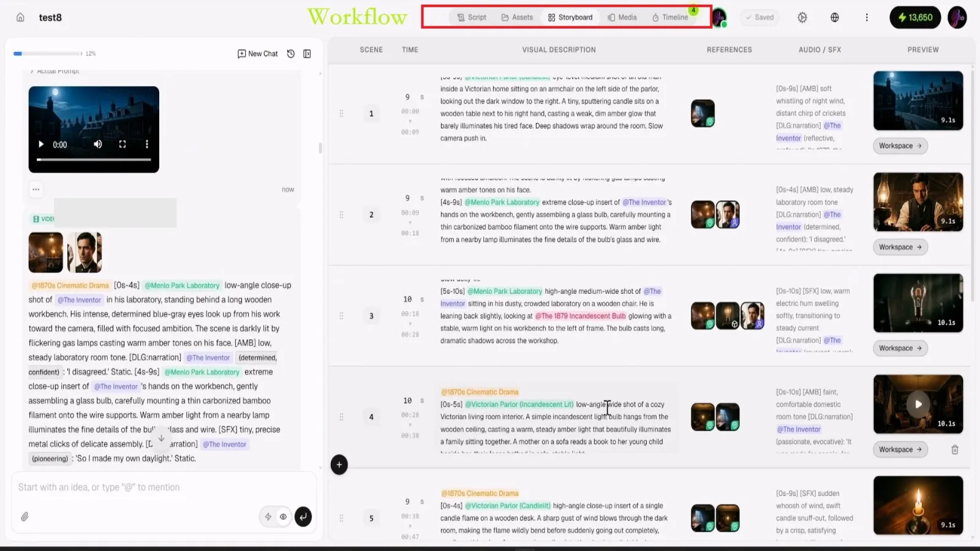Adjust scene 3 duration stepper arrow
Image resolution: width=980 pixels, height=551 pixels.
point(410,324)
